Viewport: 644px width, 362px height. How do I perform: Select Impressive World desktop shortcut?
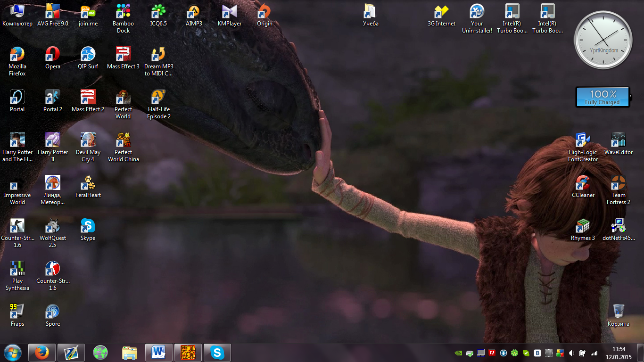(x=17, y=190)
